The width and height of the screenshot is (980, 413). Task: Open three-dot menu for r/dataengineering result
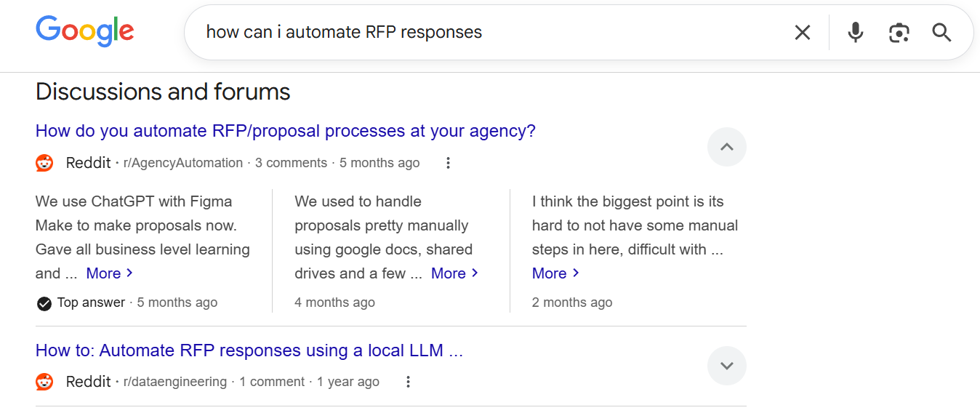coord(409,382)
